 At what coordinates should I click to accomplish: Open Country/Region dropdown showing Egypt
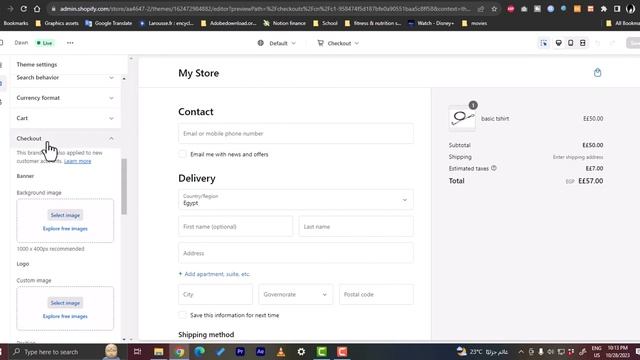(x=296, y=200)
